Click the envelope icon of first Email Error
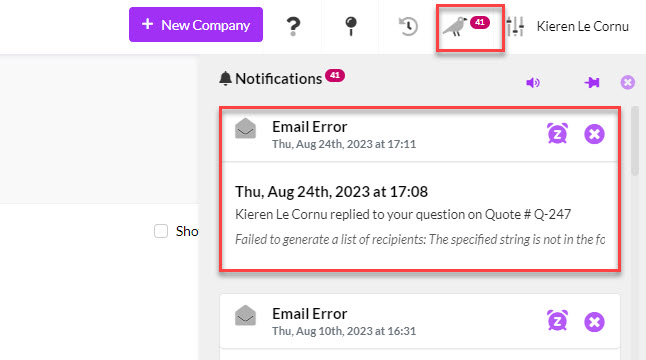This screenshot has height=360, width=646. point(246,128)
